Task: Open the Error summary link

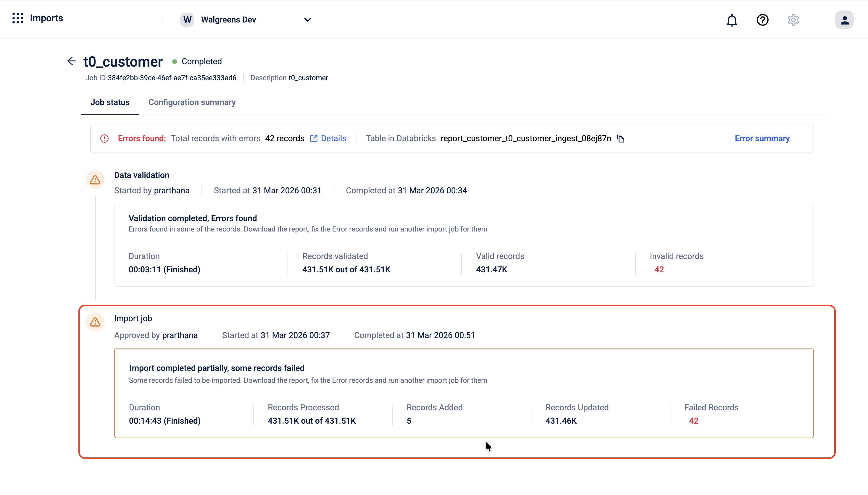Action: (762, 139)
